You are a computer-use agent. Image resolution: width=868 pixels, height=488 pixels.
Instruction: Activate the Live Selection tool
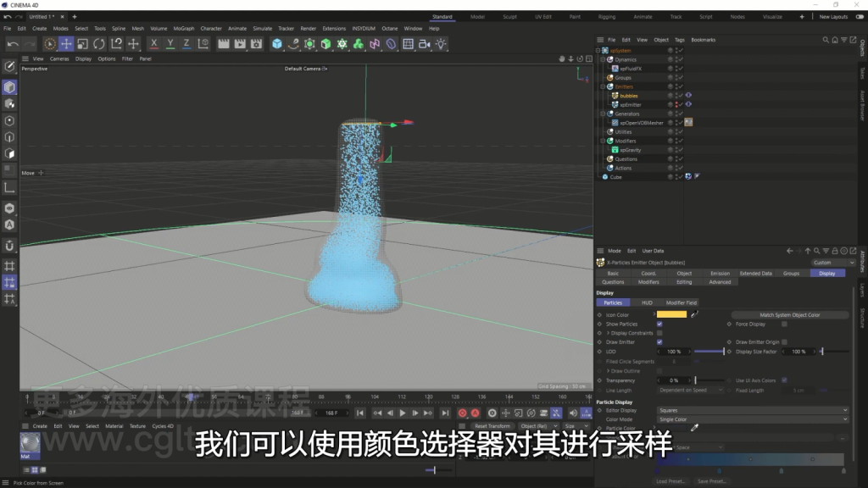[x=49, y=44]
